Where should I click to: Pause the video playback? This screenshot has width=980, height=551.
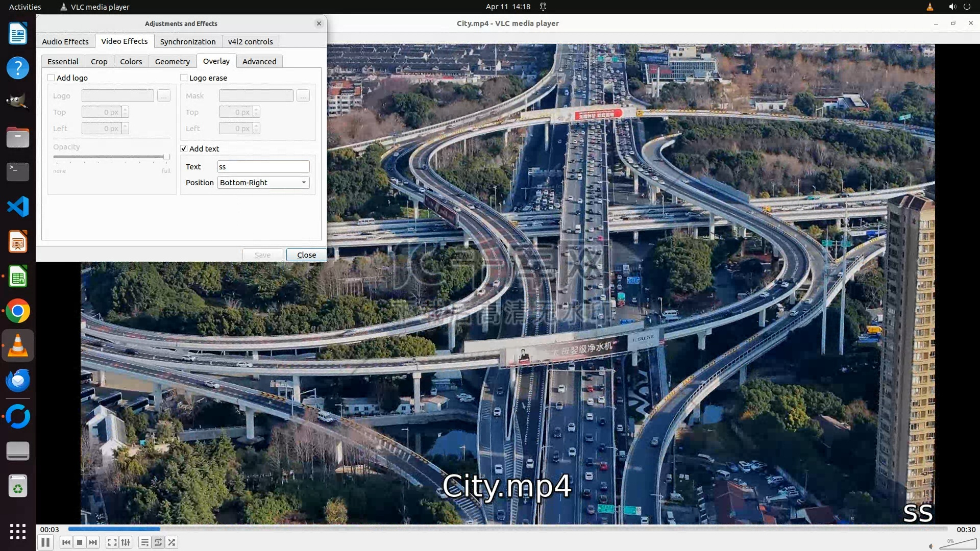click(45, 542)
